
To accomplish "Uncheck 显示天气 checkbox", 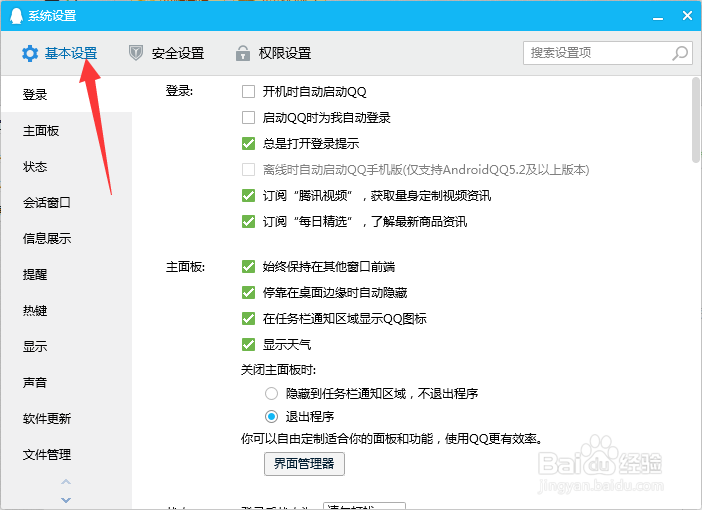I will pos(248,345).
